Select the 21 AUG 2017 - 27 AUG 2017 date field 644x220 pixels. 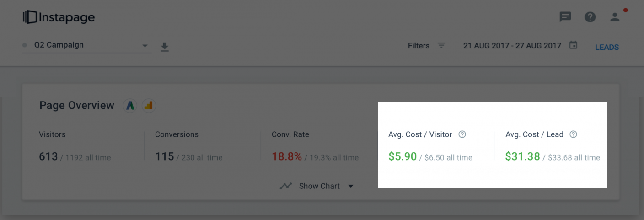click(520, 46)
